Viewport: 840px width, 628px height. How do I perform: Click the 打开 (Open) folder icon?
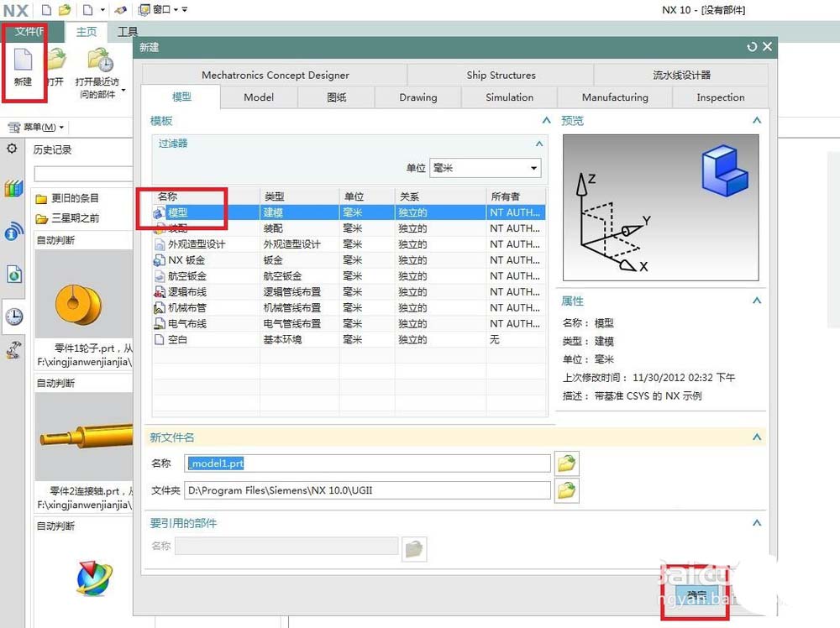point(57,59)
